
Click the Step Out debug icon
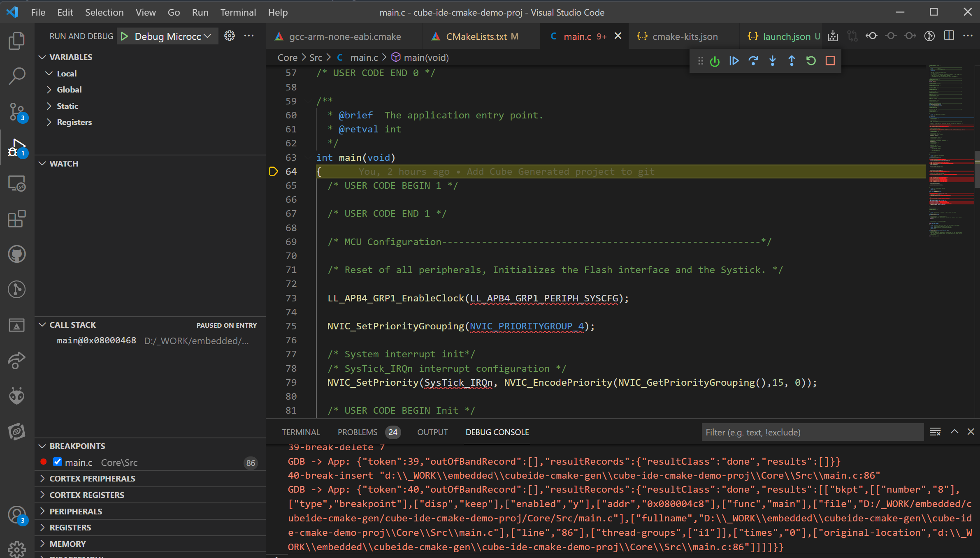[792, 60]
